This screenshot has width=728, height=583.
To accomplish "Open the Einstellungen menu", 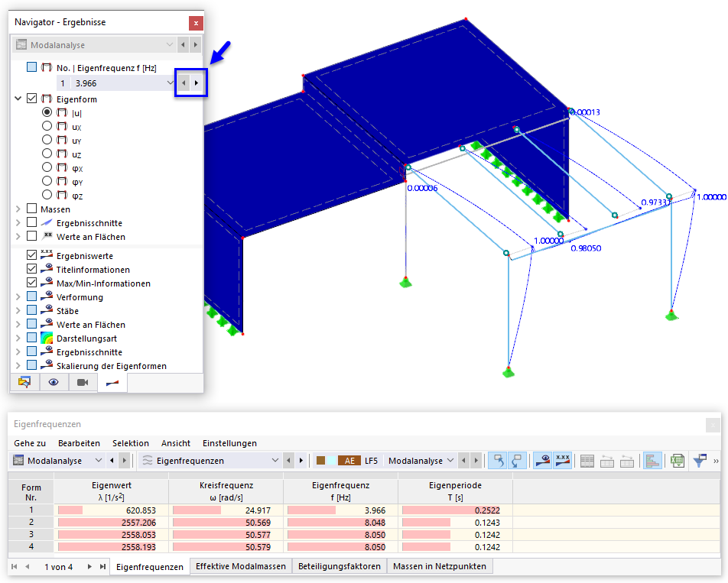I will (x=229, y=443).
